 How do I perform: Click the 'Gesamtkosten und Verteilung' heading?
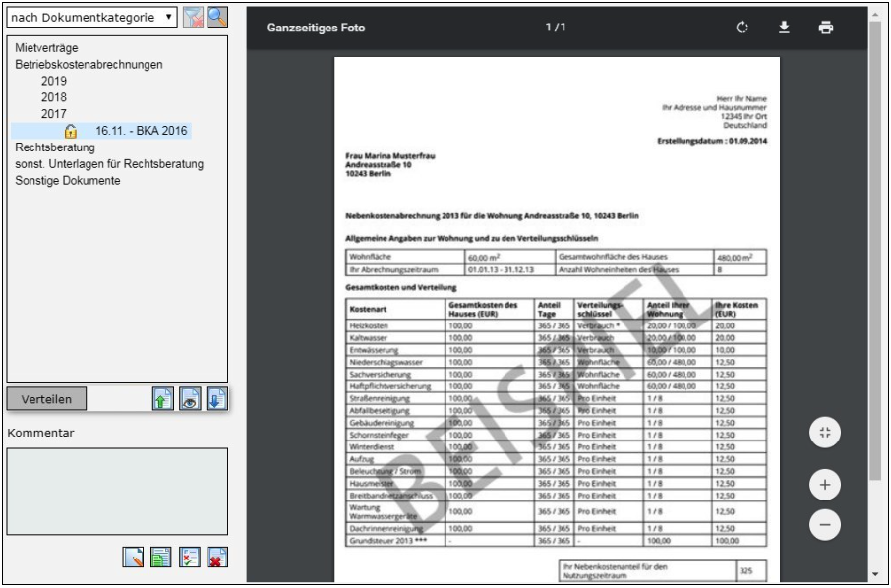[x=401, y=287]
